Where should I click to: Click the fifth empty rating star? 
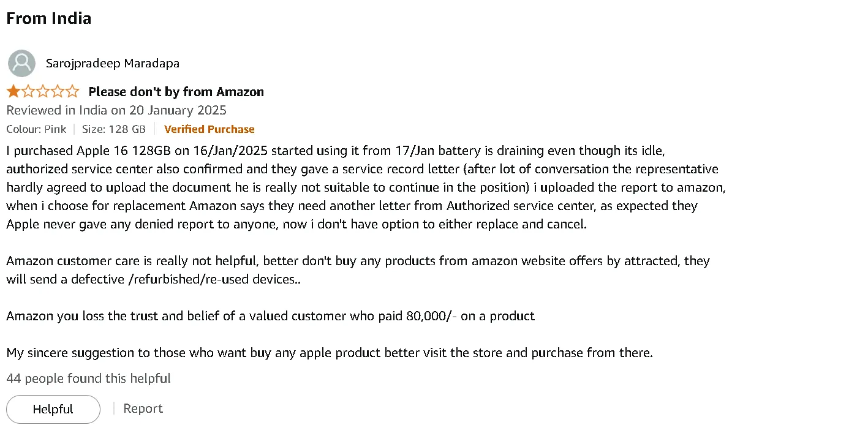(x=72, y=92)
